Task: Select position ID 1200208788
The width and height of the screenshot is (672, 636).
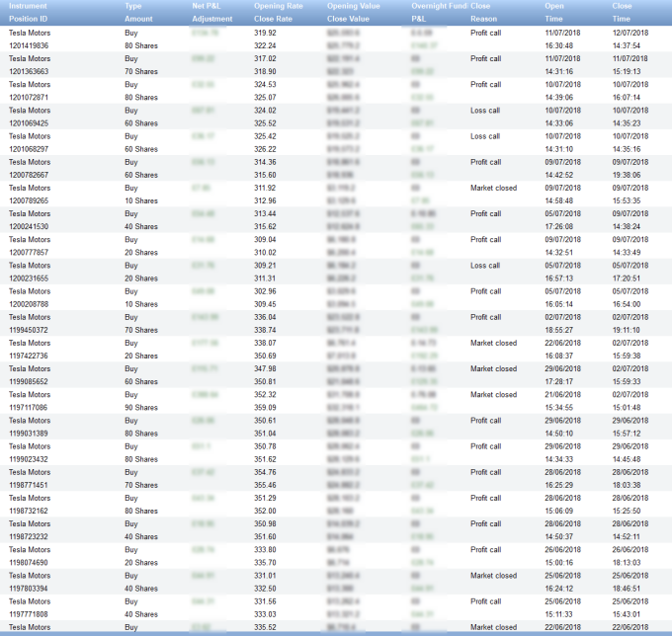Action: 29,304
